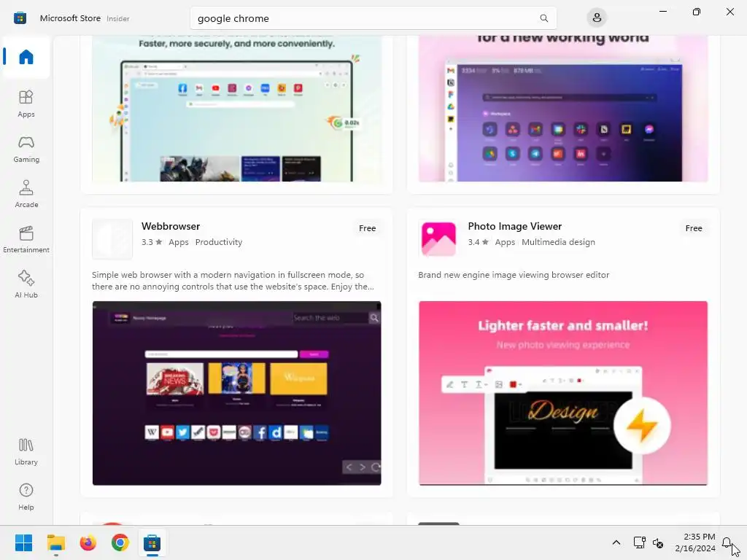Launch Firefox from the taskbar
Screen dimensions: 747x560
[x=88, y=542]
